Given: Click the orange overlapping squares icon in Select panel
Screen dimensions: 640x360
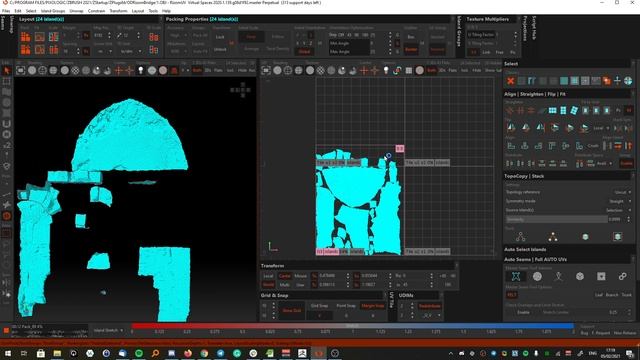Looking at the screenshot, I should pyautogui.click(x=607, y=81).
